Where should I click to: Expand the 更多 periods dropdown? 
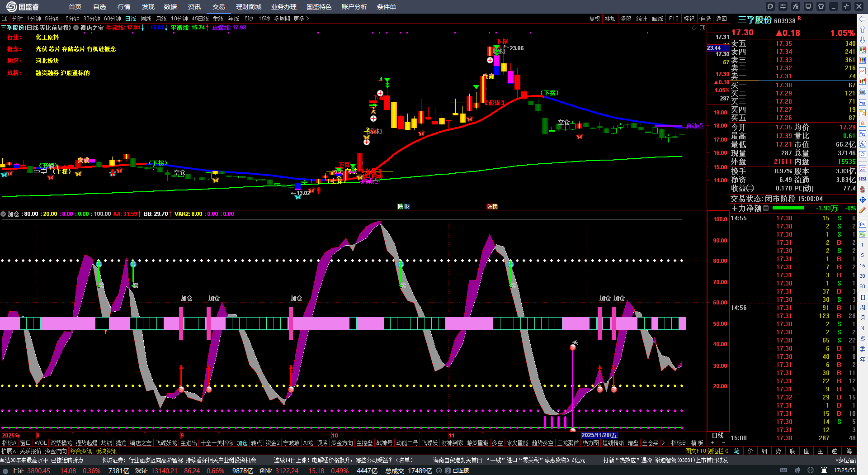(301, 19)
